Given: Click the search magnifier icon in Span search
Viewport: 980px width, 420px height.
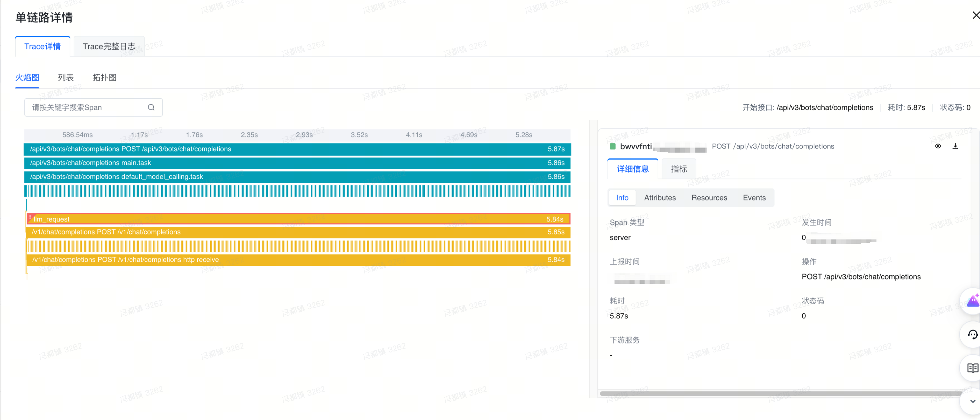Looking at the screenshot, I should (x=151, y=107).
